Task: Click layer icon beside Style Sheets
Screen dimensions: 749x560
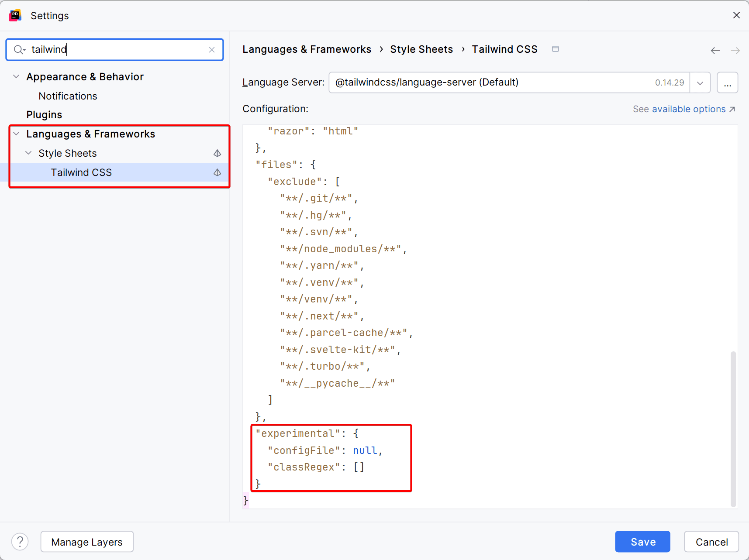Action: tap(217, 153)
